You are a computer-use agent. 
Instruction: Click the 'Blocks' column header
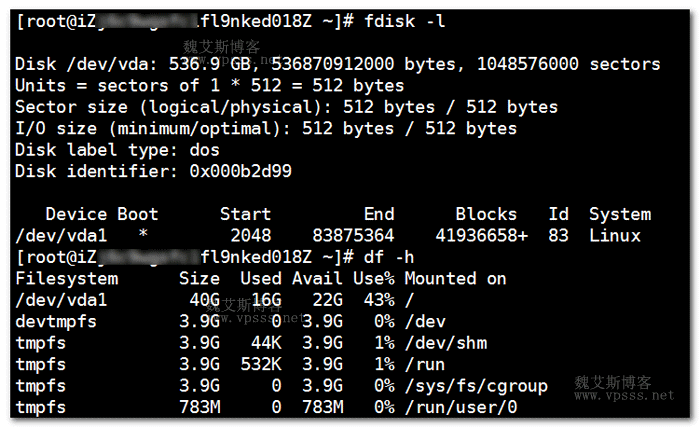[486, 214]
